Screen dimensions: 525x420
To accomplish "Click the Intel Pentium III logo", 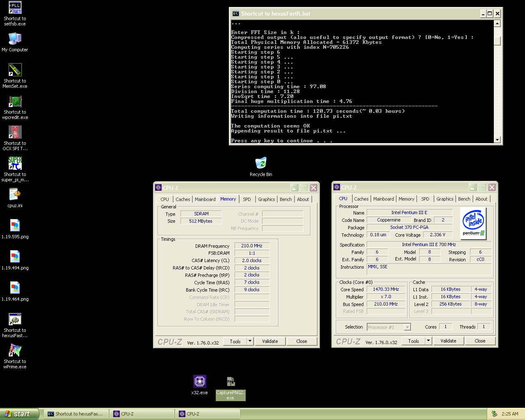I will [x=474, y=223].
